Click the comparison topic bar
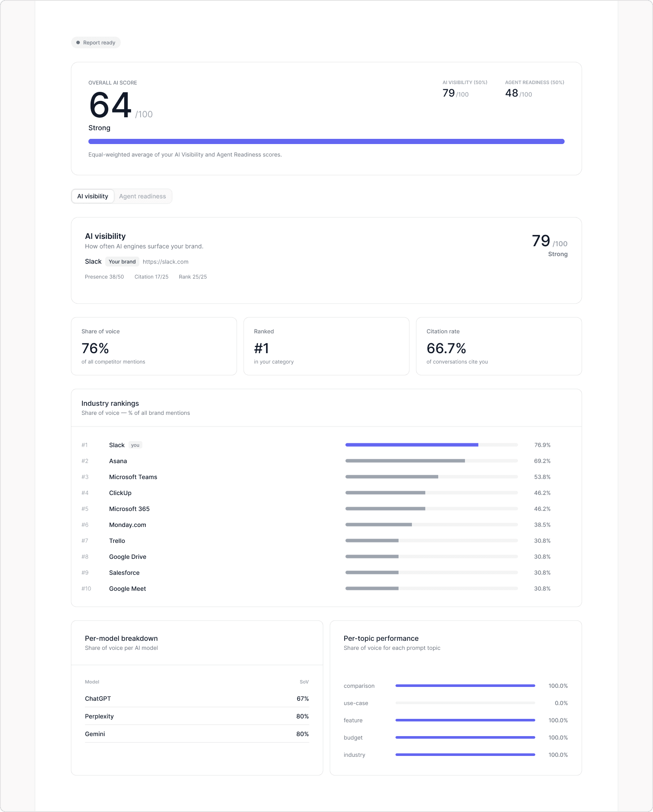The image size is (653, 812). [x=465, y=686]
